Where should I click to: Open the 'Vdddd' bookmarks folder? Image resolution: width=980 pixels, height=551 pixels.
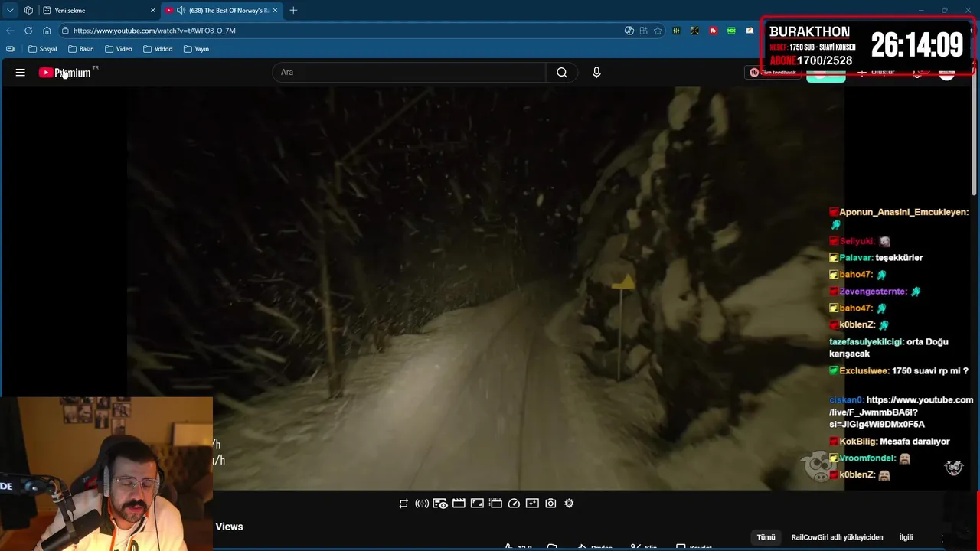158,49
